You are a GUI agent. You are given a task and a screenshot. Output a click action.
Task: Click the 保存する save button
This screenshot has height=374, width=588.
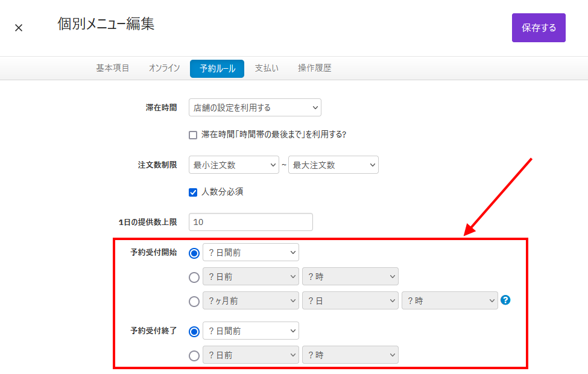539,28
